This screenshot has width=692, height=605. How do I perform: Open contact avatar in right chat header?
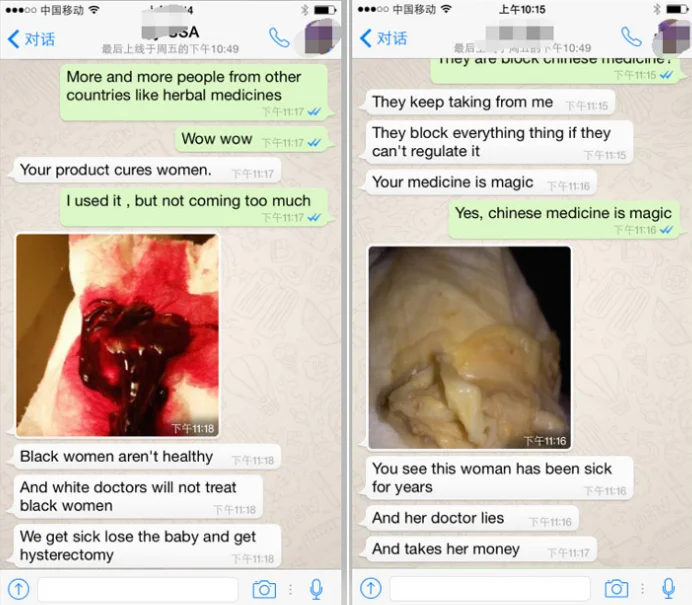click(x=672, y=37)
